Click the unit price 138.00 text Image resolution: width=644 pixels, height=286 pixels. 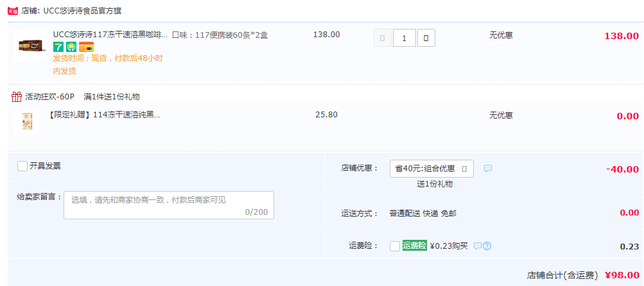327,35
